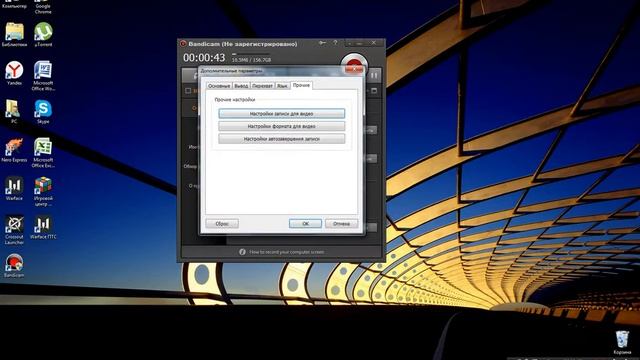Switch to the Вывод tab
Screen dimensions: 640x360
241,86
